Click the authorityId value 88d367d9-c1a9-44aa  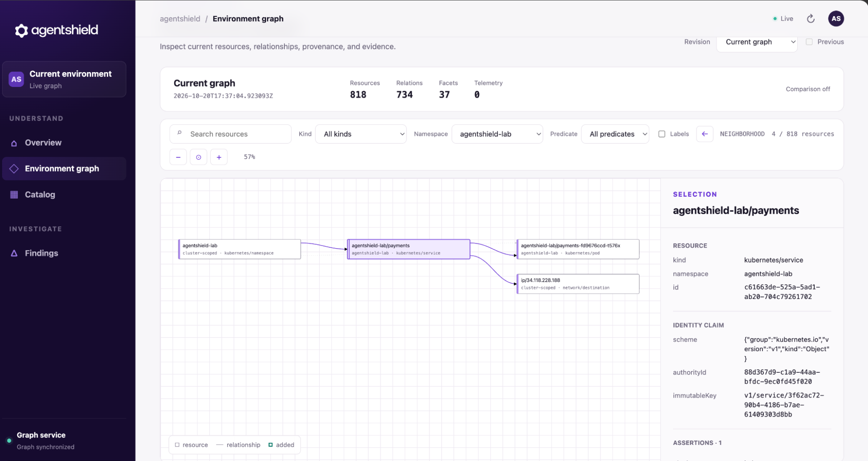(782, 377)
